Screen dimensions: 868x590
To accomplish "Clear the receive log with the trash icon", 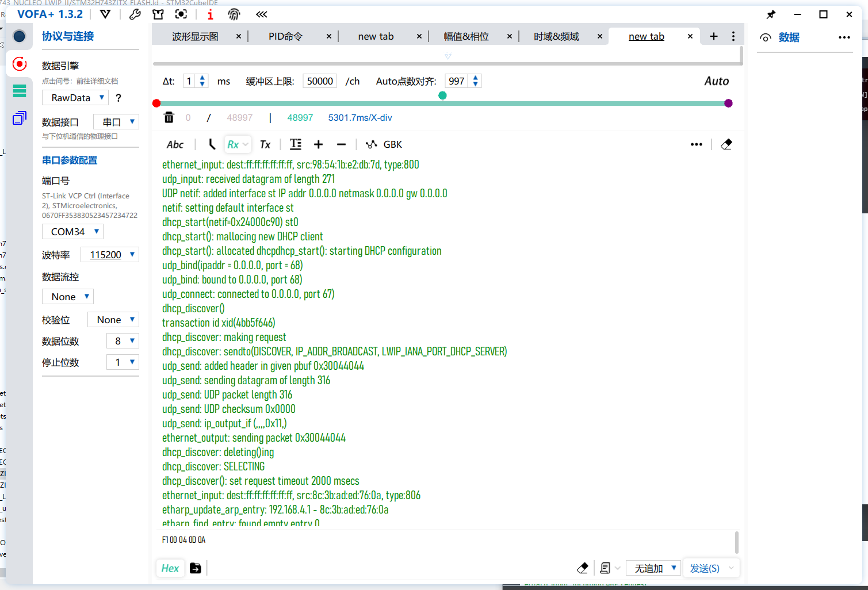I will [169, 117].
